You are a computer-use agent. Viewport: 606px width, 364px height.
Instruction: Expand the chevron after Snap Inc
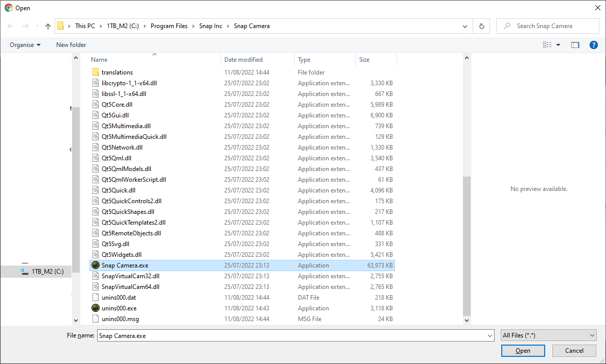click(228, 26)
